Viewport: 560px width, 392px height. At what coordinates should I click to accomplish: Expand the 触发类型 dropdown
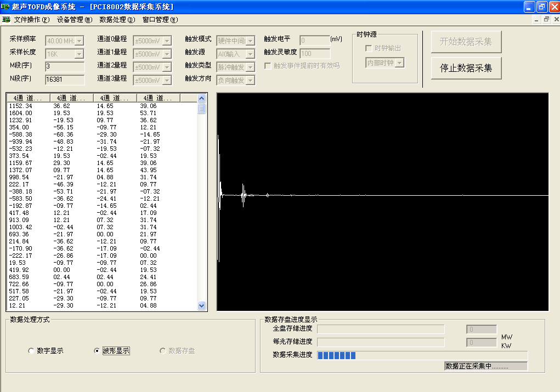point(250,67)
